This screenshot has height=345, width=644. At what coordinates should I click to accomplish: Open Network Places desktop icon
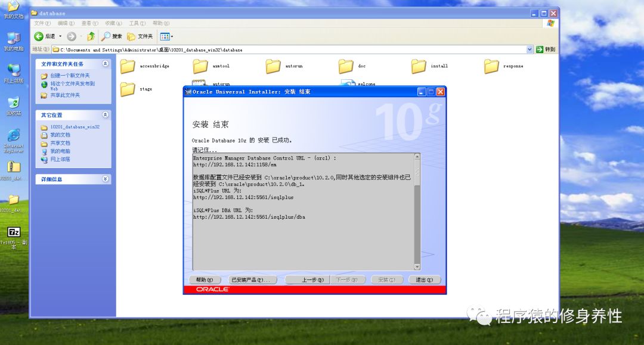[14, 73]
